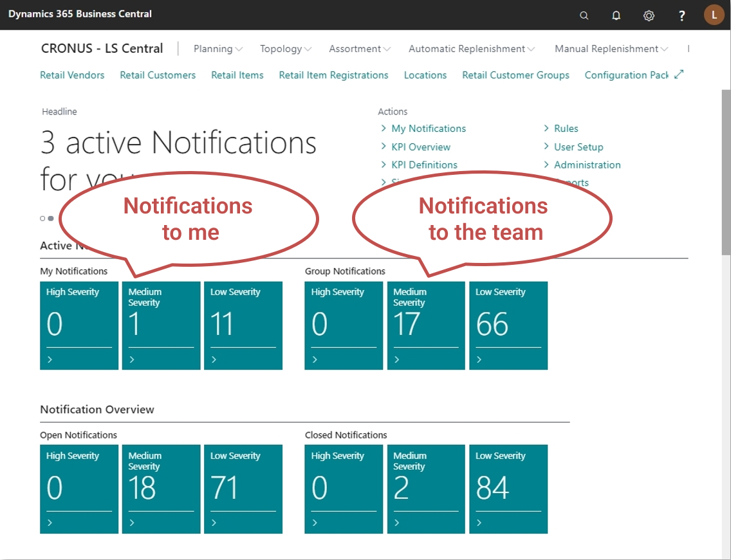Expand the Topology menu
Screen dimensions: 731x560
point(286,48)
